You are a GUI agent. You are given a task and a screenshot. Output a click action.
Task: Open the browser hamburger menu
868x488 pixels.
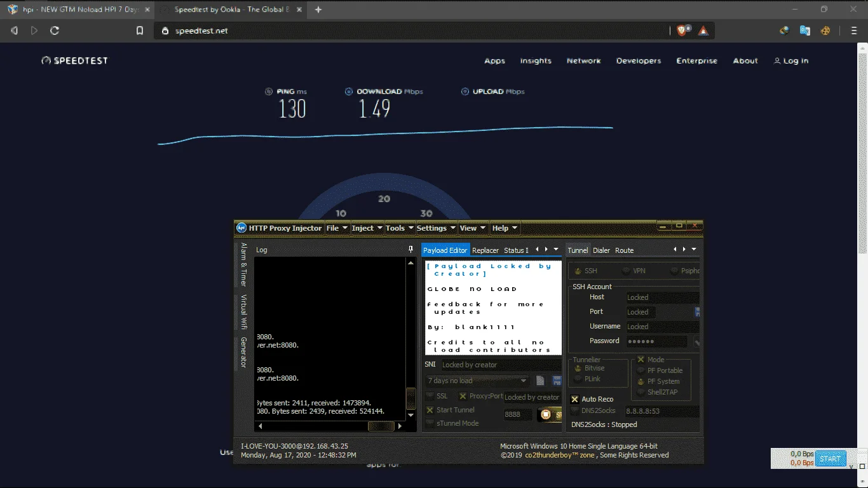click(x=855, y=30)
